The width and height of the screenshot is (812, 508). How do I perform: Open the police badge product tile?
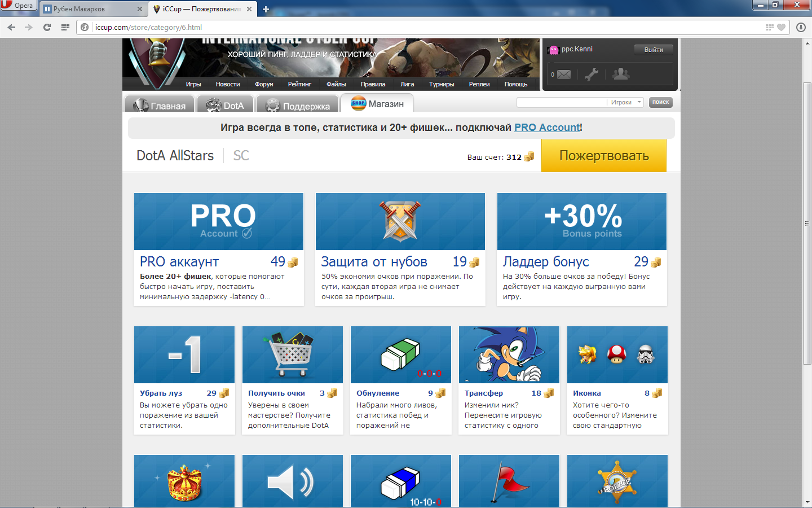(617, 481)
